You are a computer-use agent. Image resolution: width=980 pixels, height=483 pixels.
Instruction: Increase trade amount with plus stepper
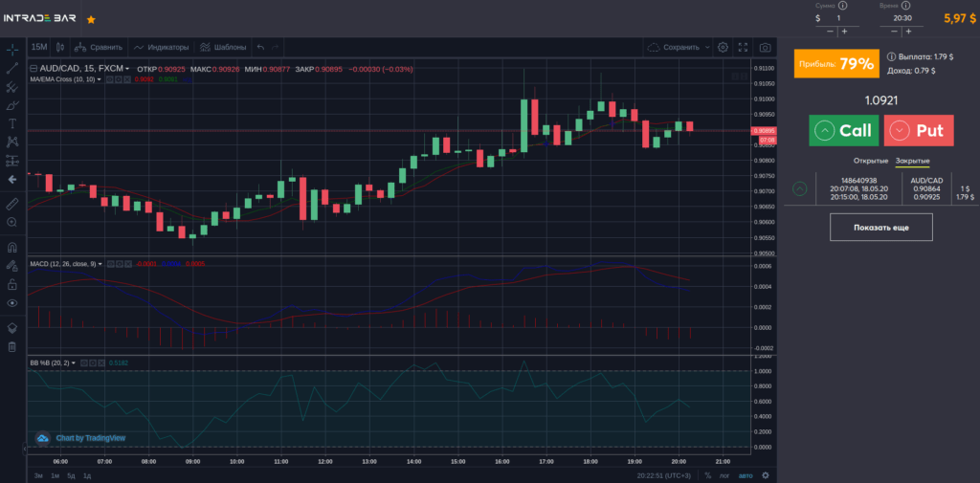[x=844, y=32]
